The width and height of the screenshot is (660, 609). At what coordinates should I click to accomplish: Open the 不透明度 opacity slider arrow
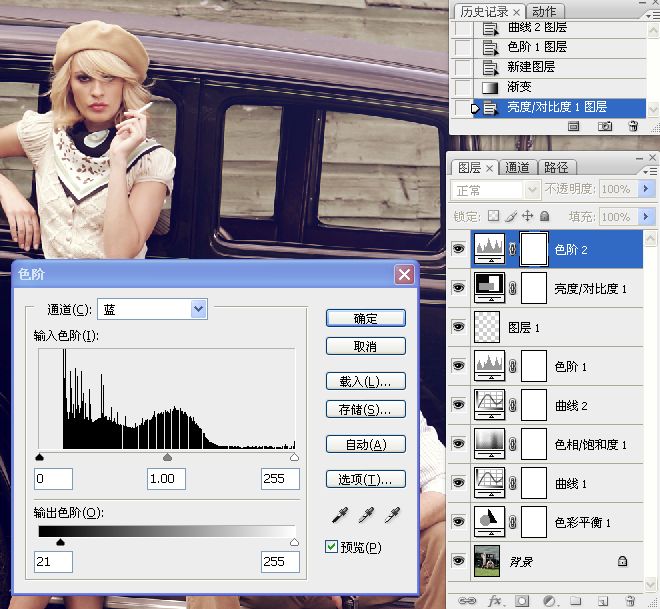pos(646,189)
